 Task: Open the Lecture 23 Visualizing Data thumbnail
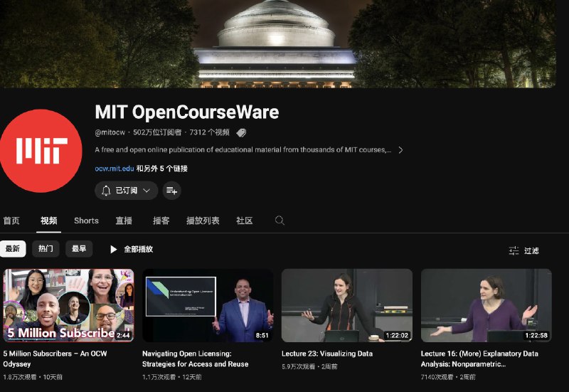coord(347,306)
